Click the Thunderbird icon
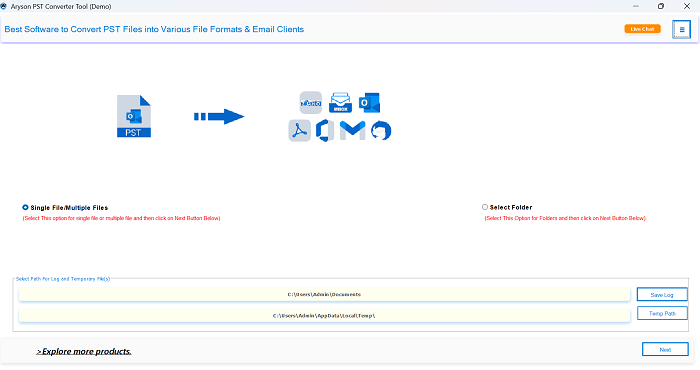Screen dimensions: 700x370 pos(381,130)
